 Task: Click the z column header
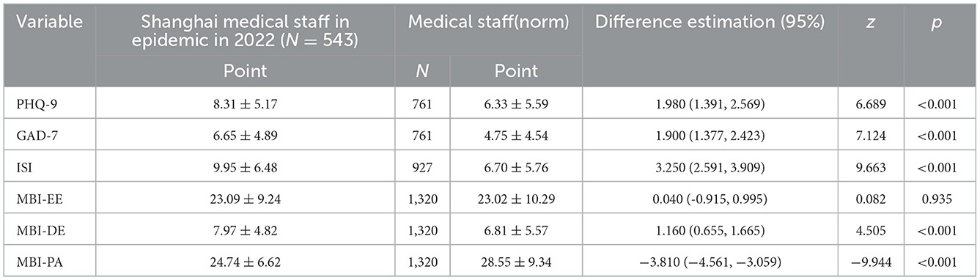click(871, 22)
